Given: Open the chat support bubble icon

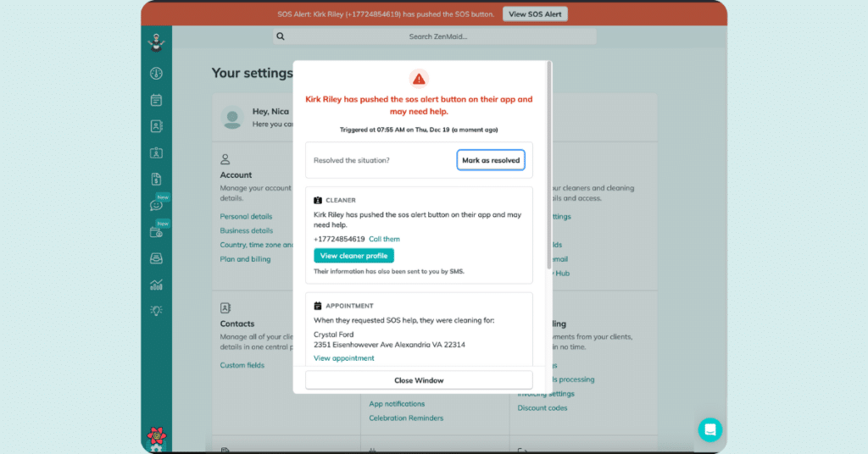Looking at the screenshot, I should click(x=709, y=429).
